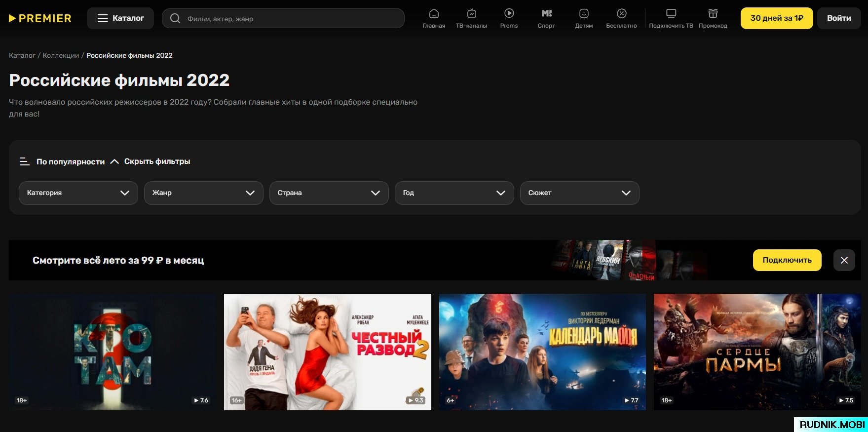Expand the Год filter dropdown
Image resolution: width=868 pixels, height=432 pixels.
pyautogui.click(x=454, y=193)
